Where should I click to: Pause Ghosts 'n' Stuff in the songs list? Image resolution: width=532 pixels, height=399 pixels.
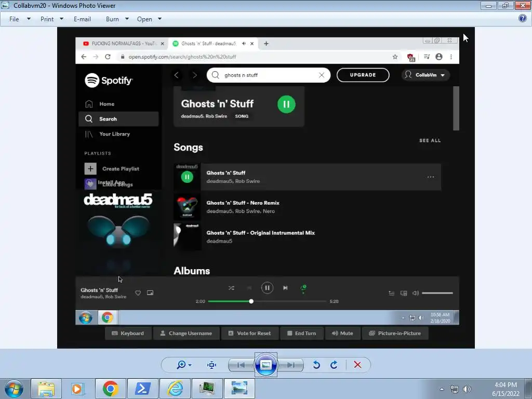pos(187,177)
